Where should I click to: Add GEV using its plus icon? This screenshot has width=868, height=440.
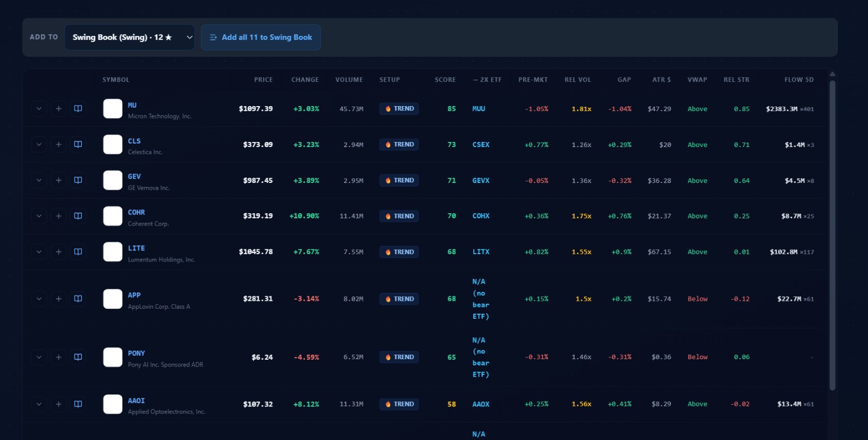[58, 180]
